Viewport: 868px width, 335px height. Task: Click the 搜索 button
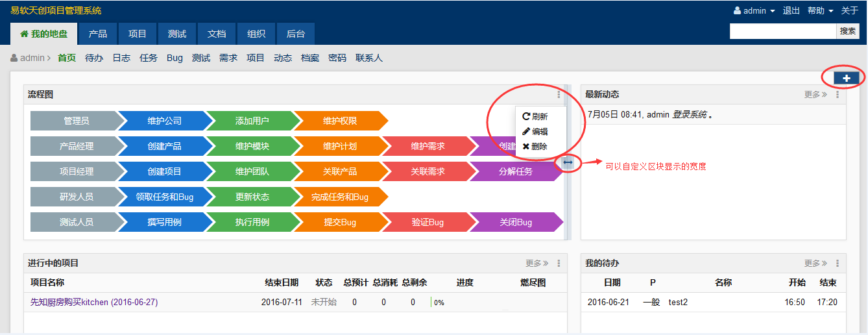[848, 31]
